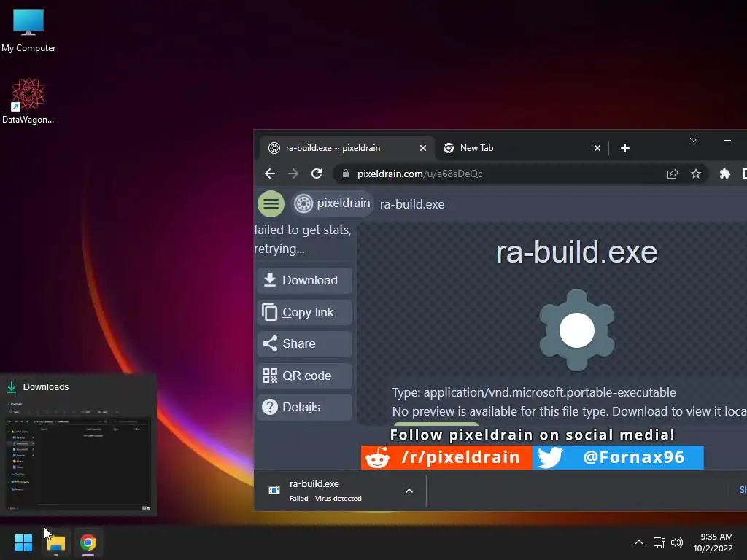Click the Copy link button
Viewport: 747px width, 560px height.
304,312
